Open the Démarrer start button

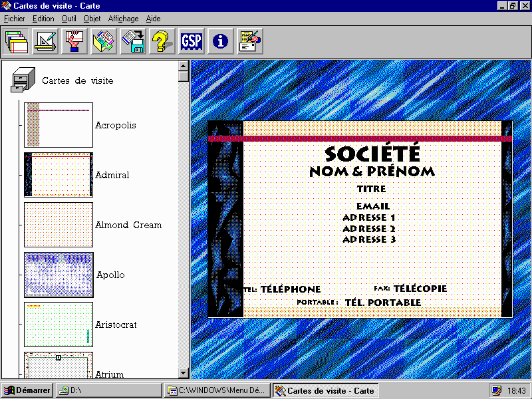coord(27,390)
